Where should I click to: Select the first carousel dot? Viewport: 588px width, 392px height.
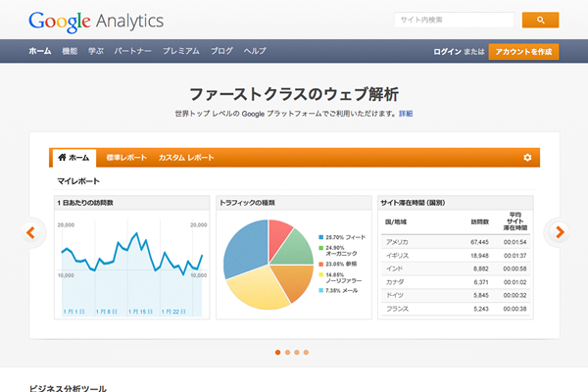tap(278, 352)
